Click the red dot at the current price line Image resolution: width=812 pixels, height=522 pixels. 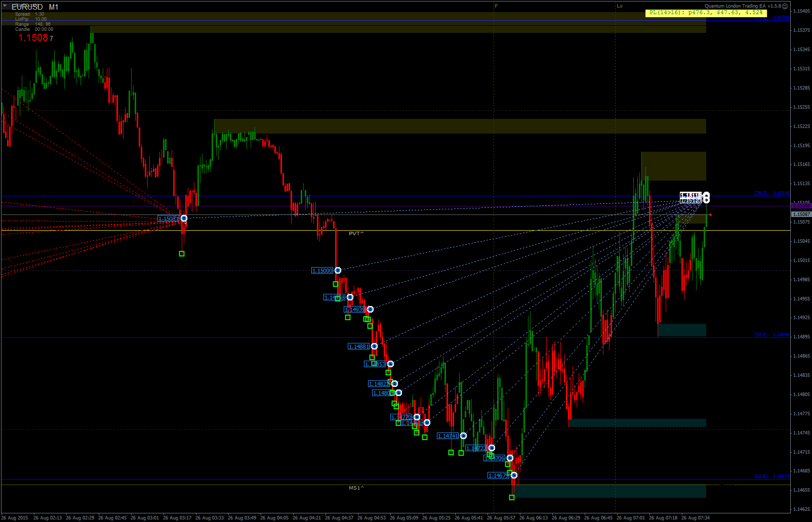click(x=710, y=215)
